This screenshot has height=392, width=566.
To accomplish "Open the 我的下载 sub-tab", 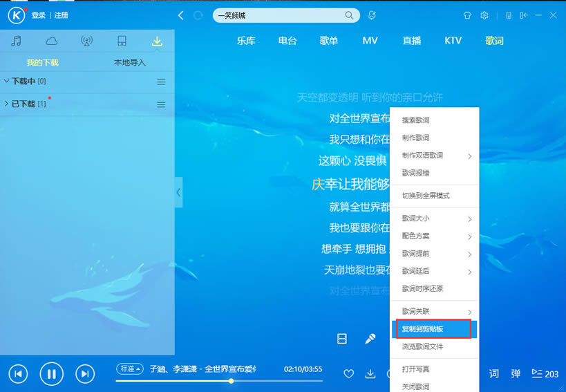I will point(43,62).
